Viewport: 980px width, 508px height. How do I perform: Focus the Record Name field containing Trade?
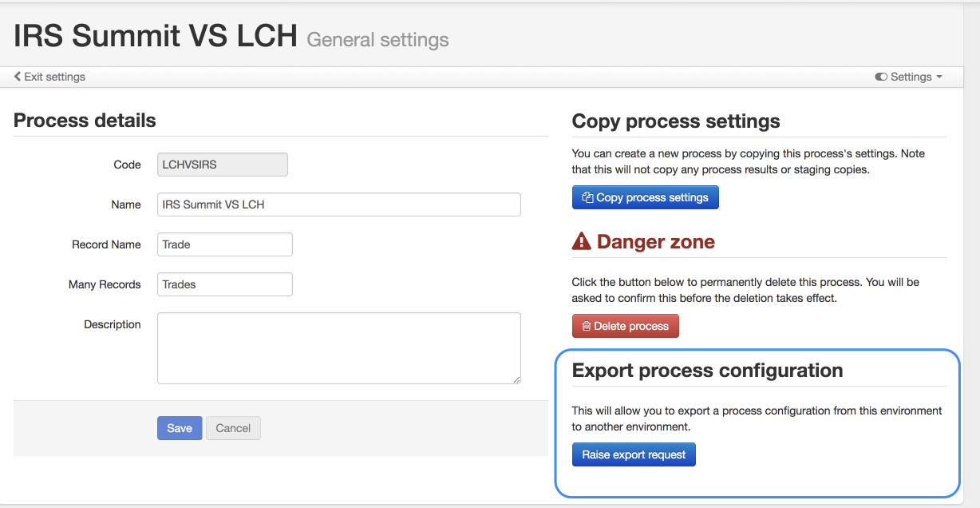225,244
